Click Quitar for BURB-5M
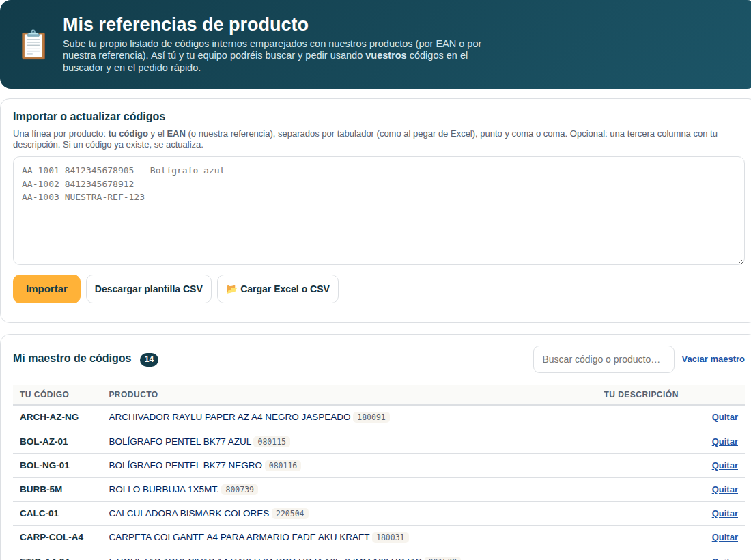Image resolution: width=751 pixels, height=560 pixels. coord(724,490)
